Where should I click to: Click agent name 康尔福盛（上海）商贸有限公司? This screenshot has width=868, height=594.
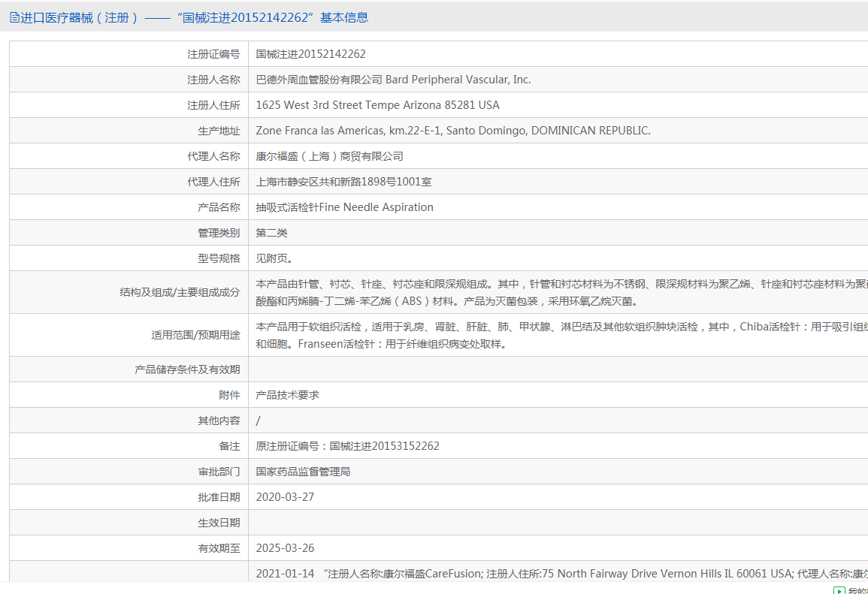pyautogui.click(x=329, y=156)
